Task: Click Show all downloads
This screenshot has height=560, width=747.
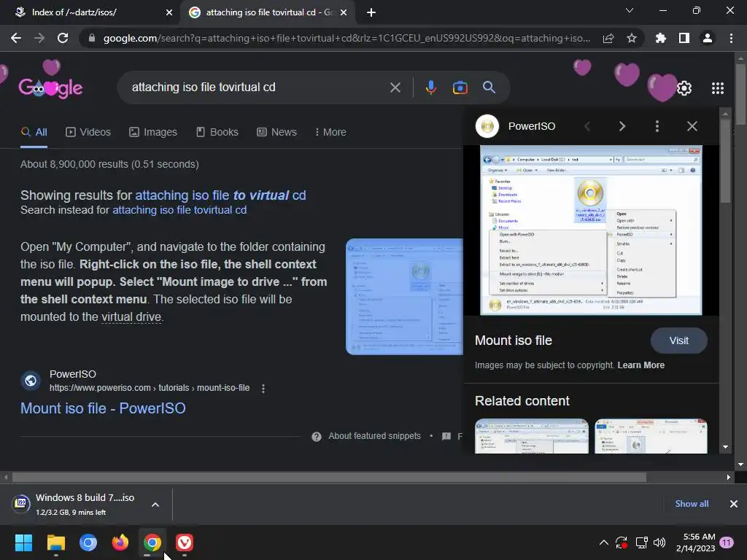Action: pos(692,504)
